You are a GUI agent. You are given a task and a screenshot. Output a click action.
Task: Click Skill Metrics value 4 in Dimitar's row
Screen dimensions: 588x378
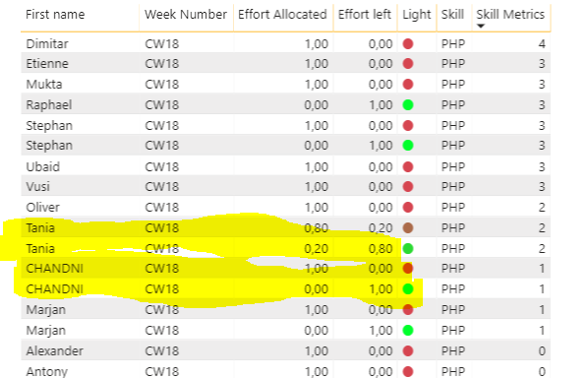coord(542,44)
